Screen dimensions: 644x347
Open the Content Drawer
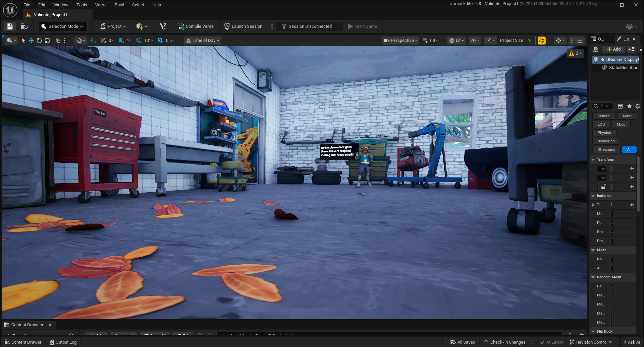point(23,342)
